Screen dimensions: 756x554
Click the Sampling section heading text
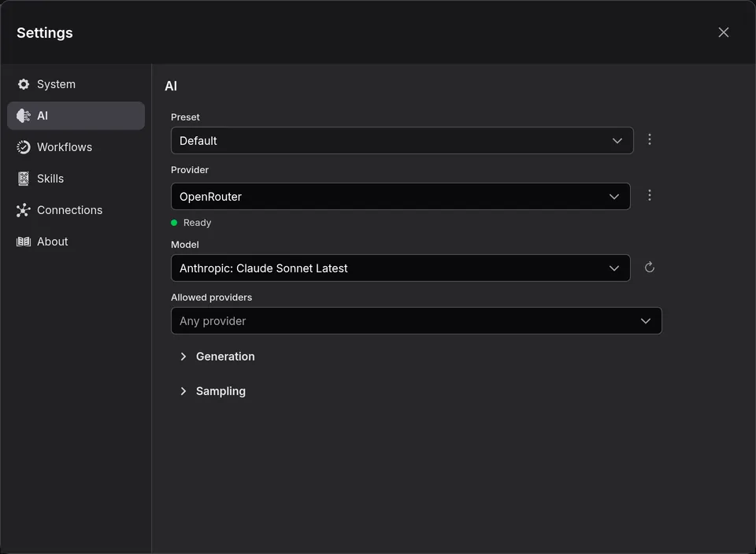click(x=220, y=391)
